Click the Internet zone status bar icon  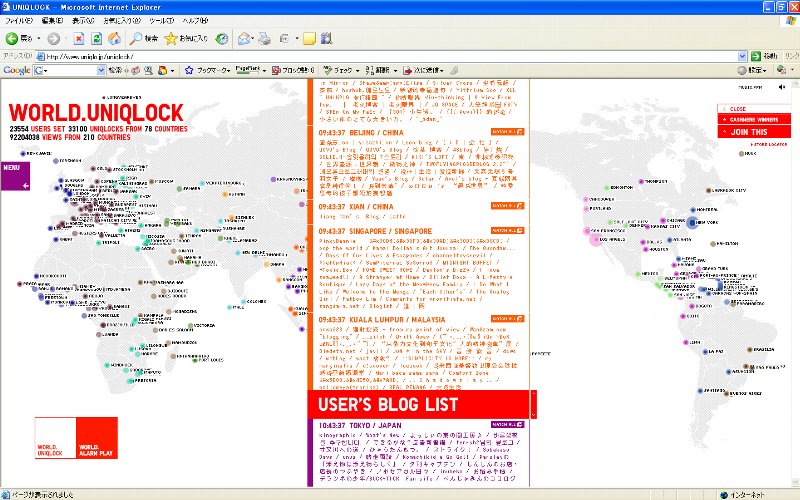(723, 495)
